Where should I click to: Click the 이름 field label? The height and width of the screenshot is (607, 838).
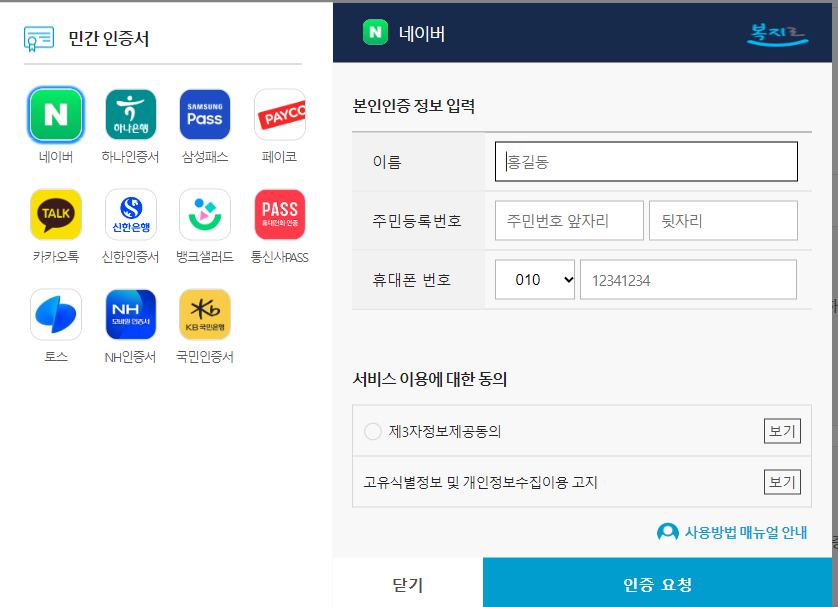[387, 162]
